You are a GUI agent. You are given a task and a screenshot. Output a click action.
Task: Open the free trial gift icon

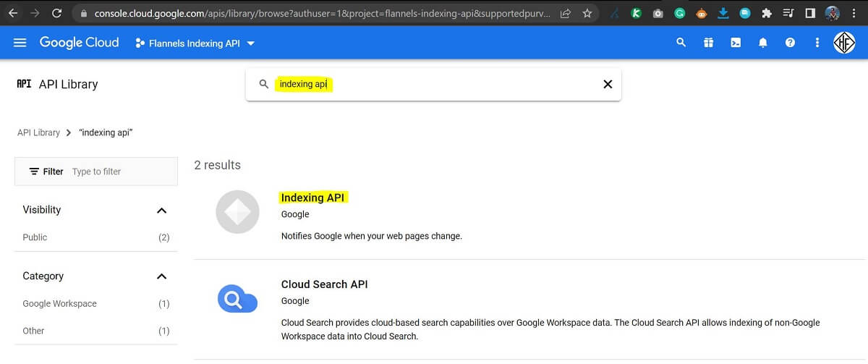click(x=708, y=43)
